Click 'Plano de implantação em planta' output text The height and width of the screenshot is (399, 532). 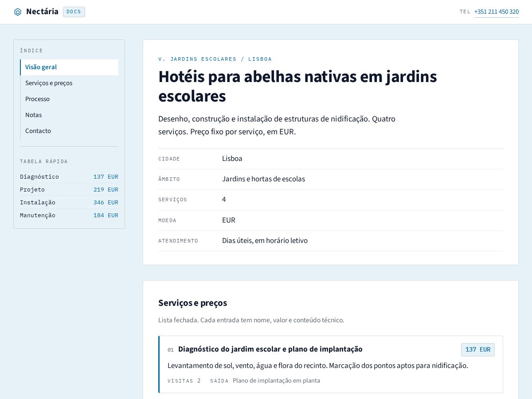tap(276, 381)
